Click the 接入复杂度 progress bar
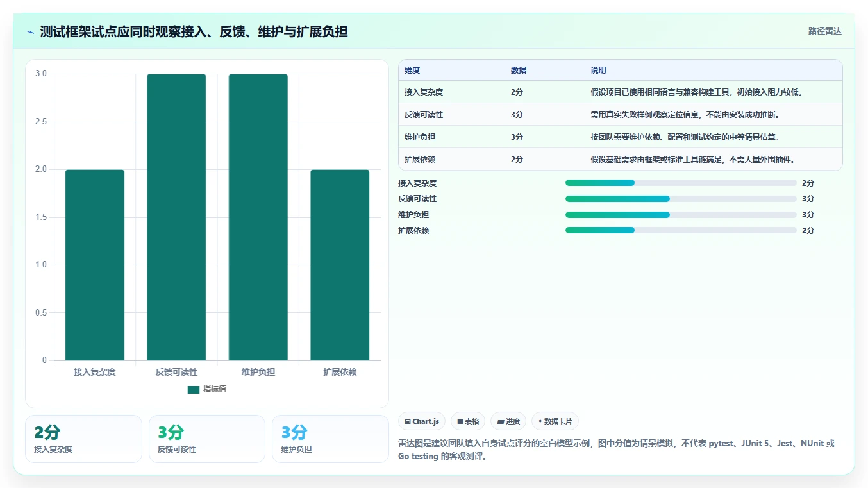Viewport: 868px width, 488px height. coord(681,183)
